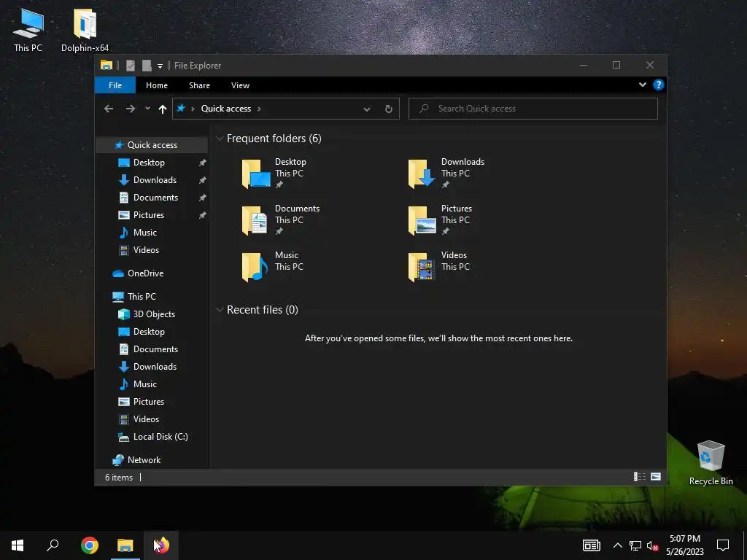Collapse the Recent files group
This screenshot has height=560, width=747.
pyautogui.click(x=220, y=310)
